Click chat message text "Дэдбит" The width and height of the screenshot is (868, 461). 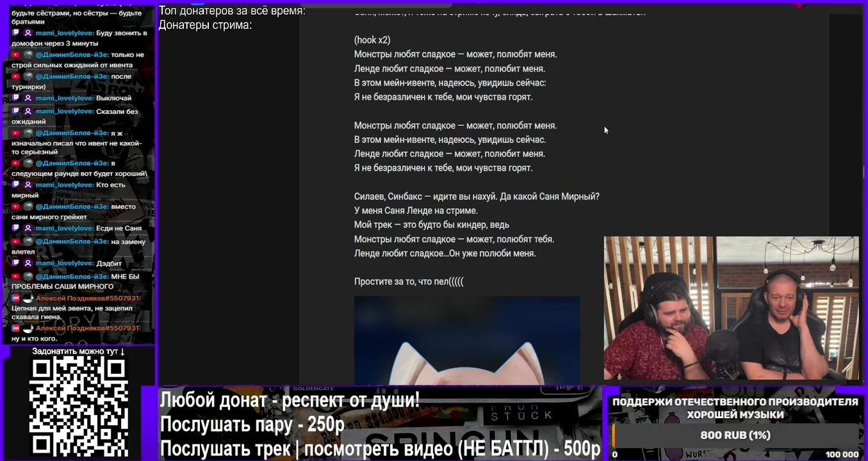point(108,263)
